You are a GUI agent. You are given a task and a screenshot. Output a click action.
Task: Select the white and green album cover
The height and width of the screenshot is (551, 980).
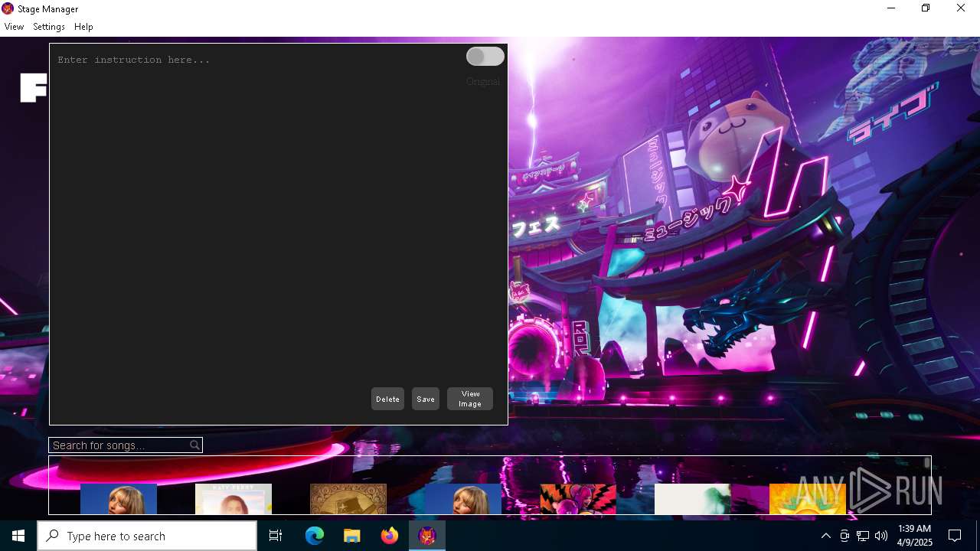click(693, 499)
